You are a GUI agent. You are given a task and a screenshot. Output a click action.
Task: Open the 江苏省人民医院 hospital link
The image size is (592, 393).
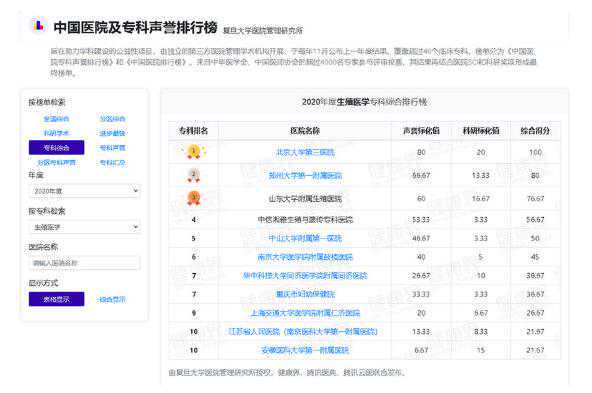(x=303, y=331)
